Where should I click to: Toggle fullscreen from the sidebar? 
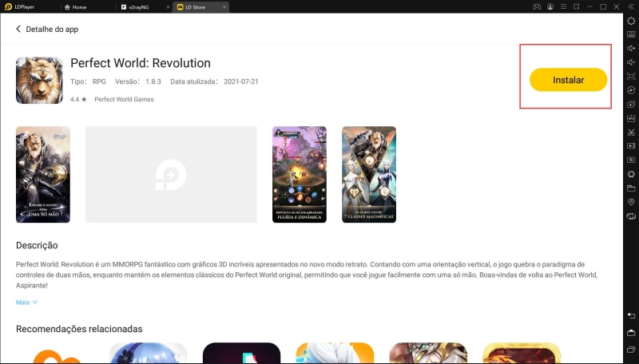click(x=631, y=76)
